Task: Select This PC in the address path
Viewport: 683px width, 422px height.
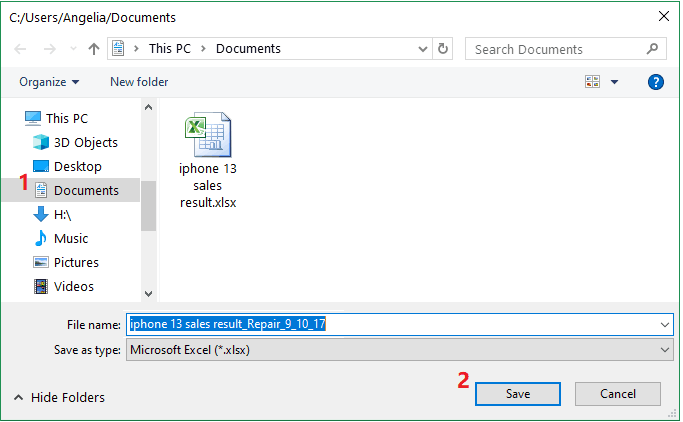Action: tap(170, 48)
